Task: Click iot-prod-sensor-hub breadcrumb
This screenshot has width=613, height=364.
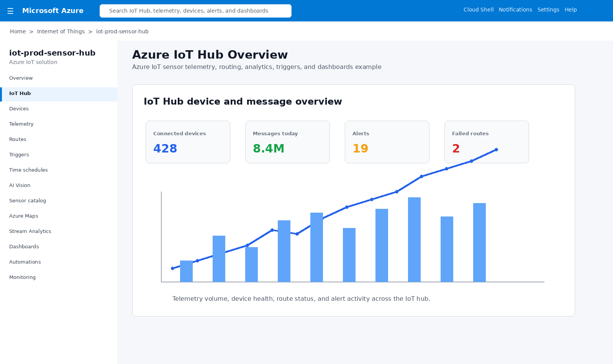Action: pos(122,31)
